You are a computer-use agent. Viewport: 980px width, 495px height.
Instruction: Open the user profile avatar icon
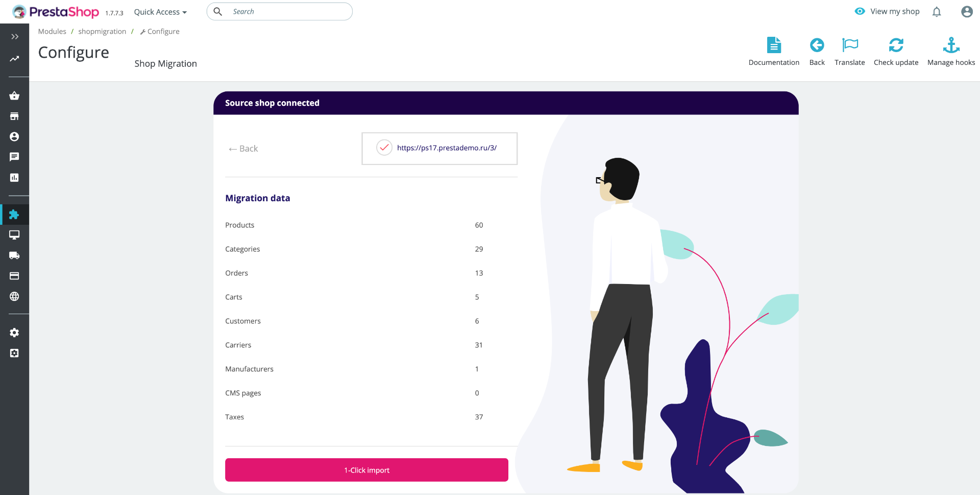pyautogui.click(x=967, y=12)
